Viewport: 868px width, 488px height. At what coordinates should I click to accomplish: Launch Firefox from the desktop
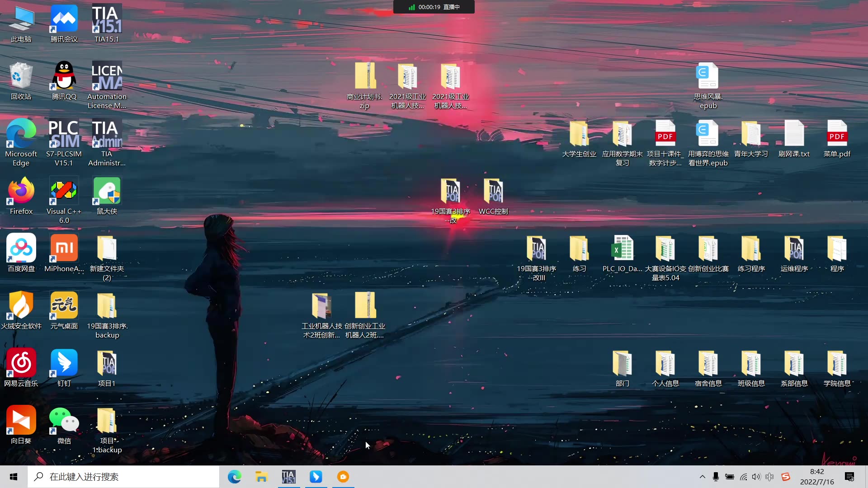[x=21, y=196]
